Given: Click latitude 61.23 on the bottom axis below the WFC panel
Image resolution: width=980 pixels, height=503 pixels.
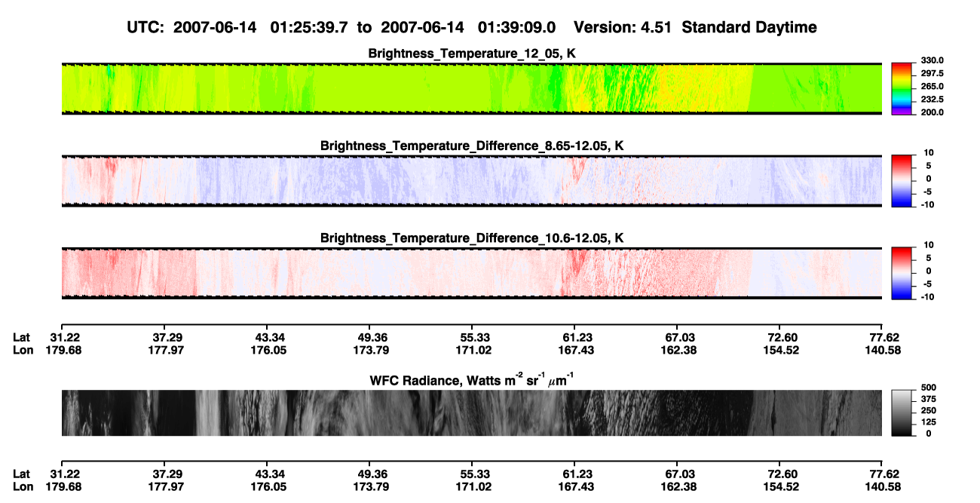Looking at the screenshot, I should click(x=574, y=474).
